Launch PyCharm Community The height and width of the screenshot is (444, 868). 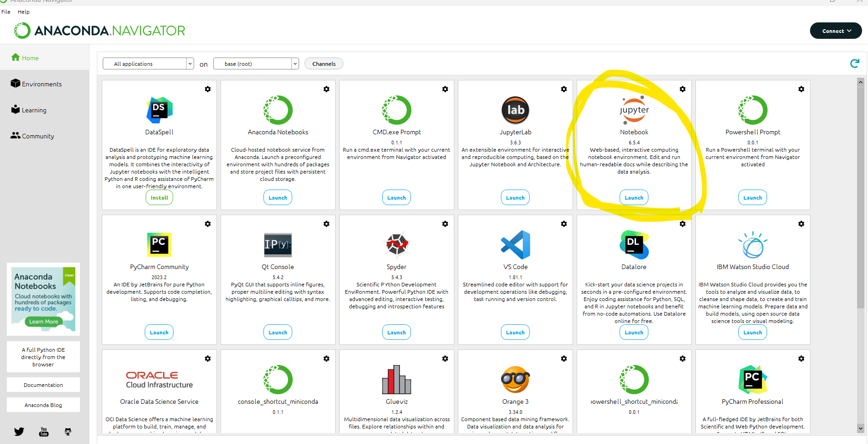click(159, 333)
